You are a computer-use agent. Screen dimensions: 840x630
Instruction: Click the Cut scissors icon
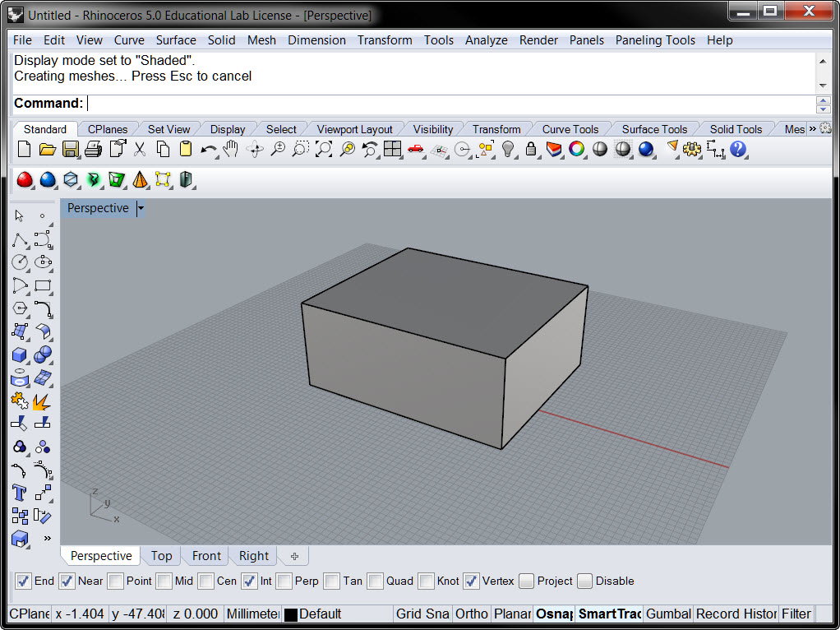coord(140,149)
